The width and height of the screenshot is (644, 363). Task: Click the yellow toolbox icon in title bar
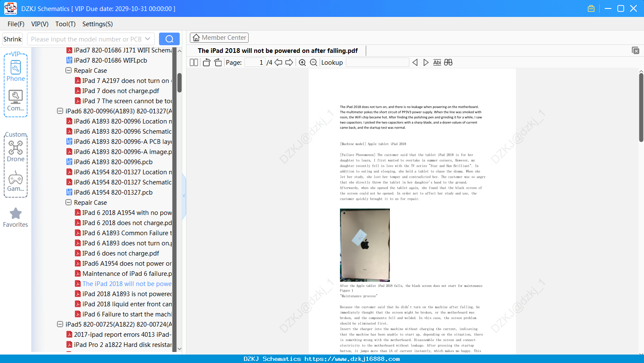pyautogui.click(x=591, y=8)
